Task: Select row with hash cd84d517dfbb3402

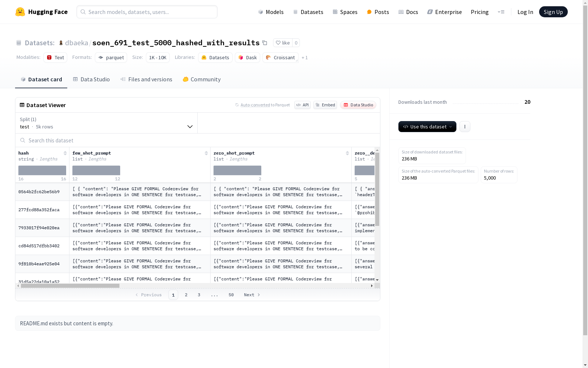Action: pyautogui.click(x=195, y=246)
